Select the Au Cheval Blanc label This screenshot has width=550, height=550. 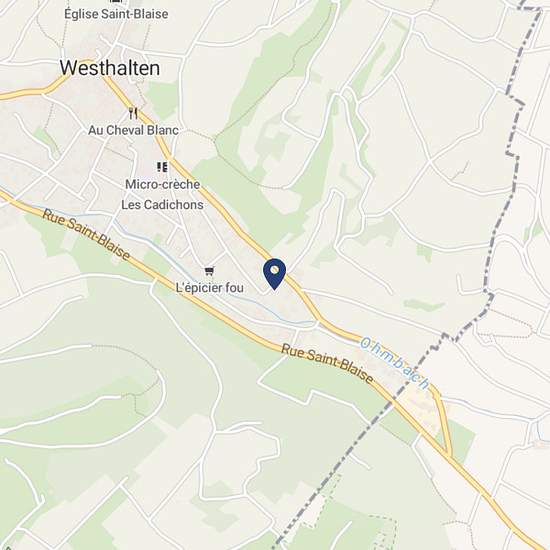pos(133,130)
